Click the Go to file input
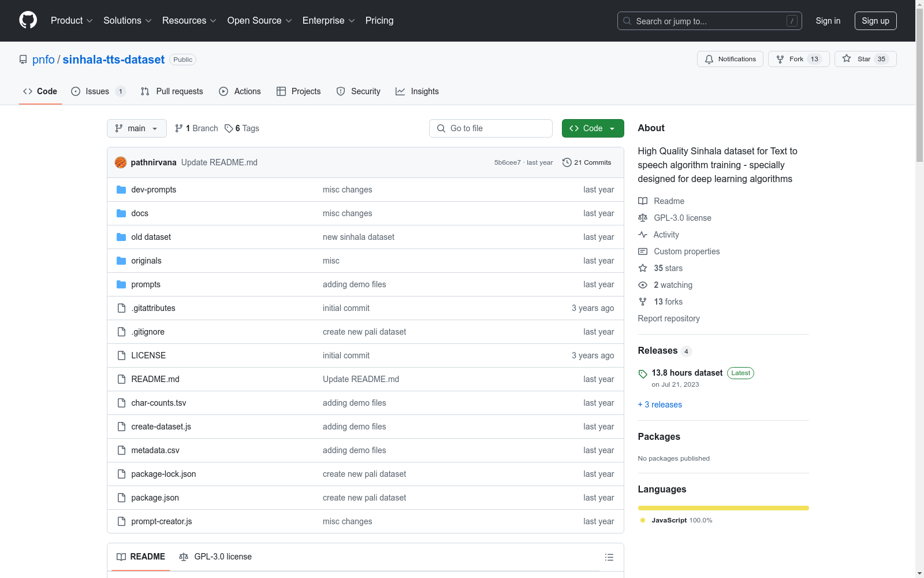This screenshot has height=578, width=924. [x=491, y=128]
